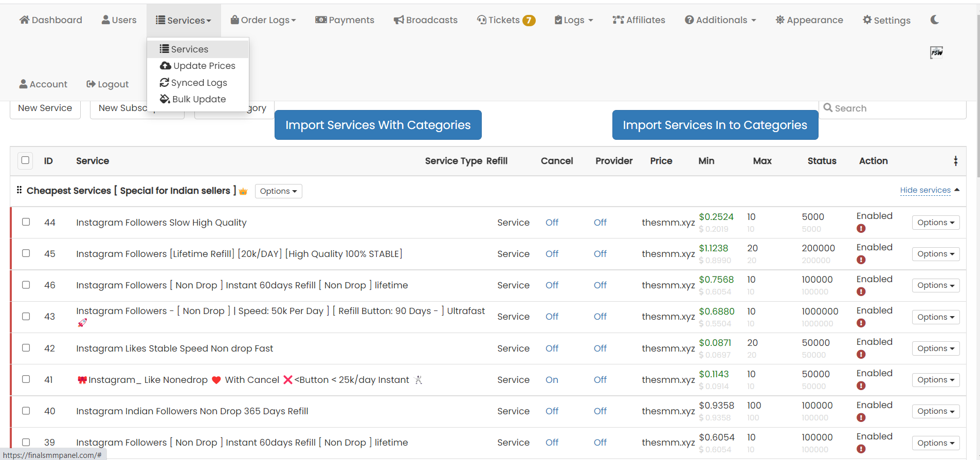Click the search magnifier icon
This screenshot has width=980, height=460.
click(x=828, y=107)
